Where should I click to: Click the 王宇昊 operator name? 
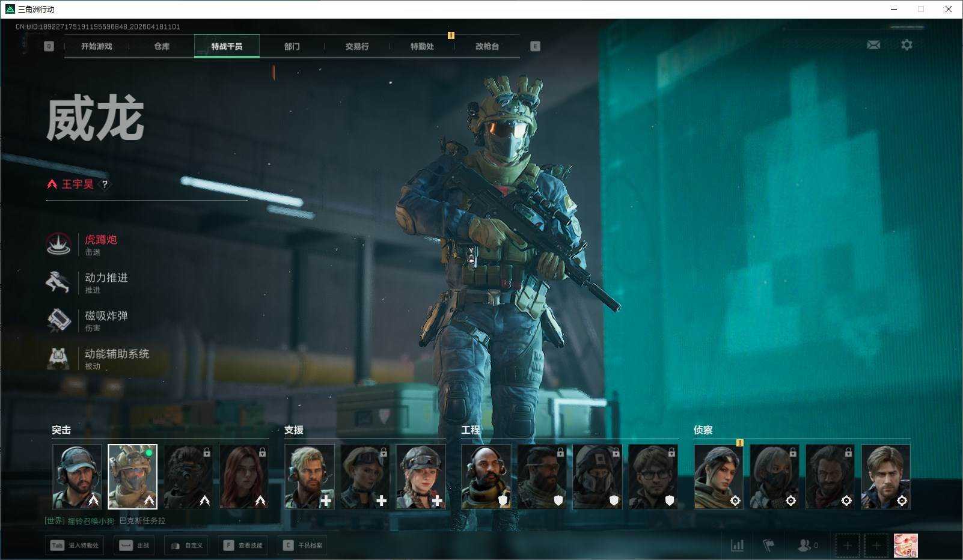[78, 184]
